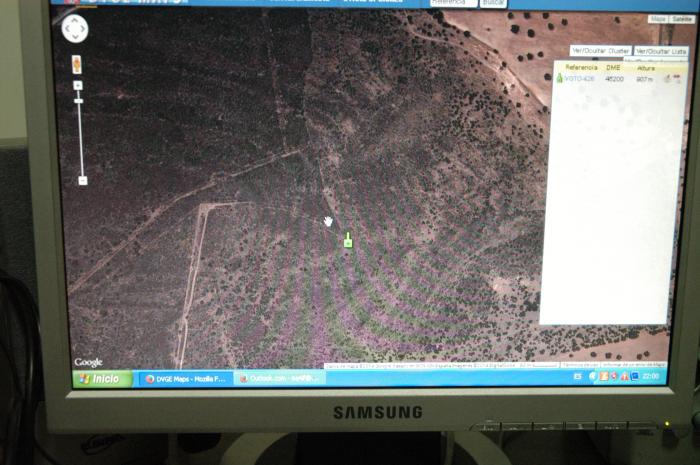
Task: Click the zoom slider handle
Action: (79, 101)
